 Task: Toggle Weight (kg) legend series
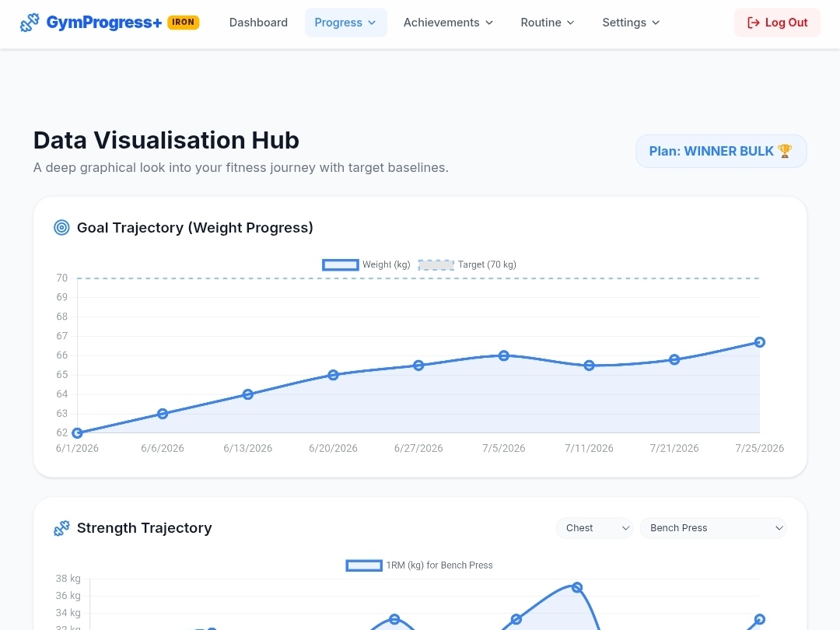pos(366,264)
